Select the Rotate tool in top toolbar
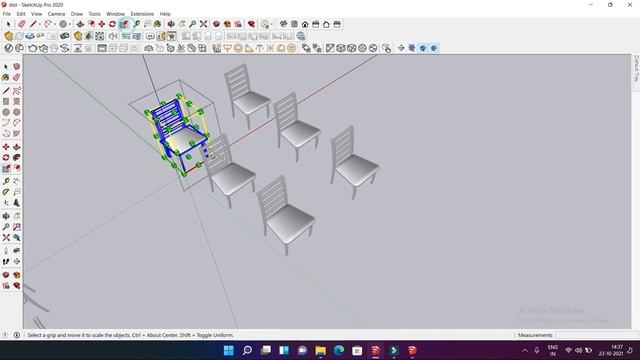 (x=112, y=24)
